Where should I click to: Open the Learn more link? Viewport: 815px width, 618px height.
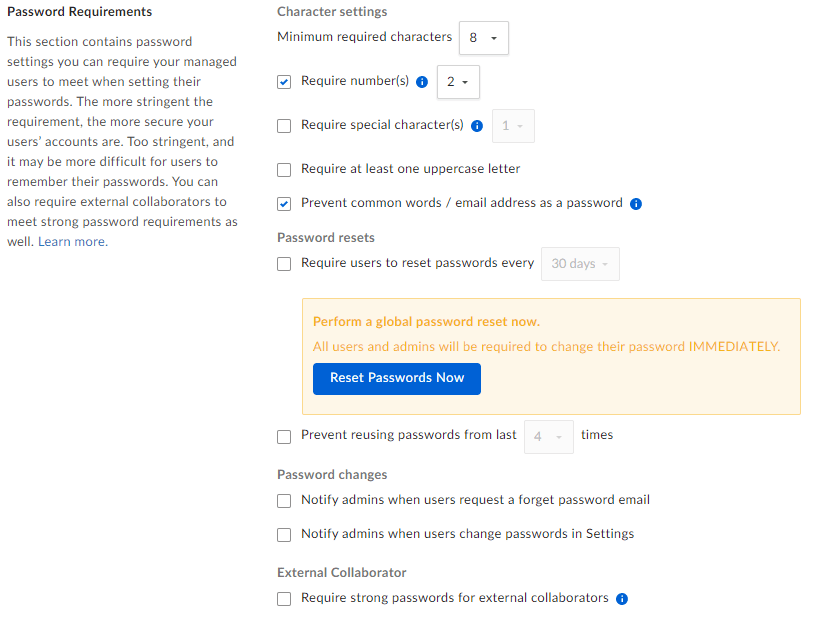tap(71, 241)
